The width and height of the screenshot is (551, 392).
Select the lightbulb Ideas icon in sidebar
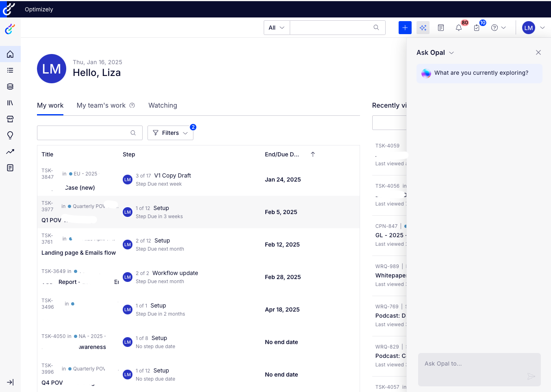coord(10,135)
